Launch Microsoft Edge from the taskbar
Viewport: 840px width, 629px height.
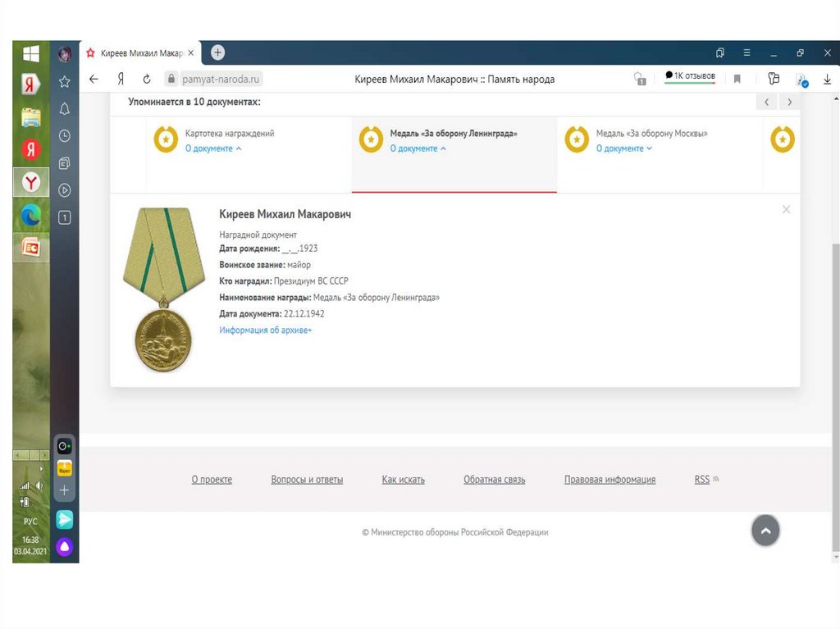31,216
